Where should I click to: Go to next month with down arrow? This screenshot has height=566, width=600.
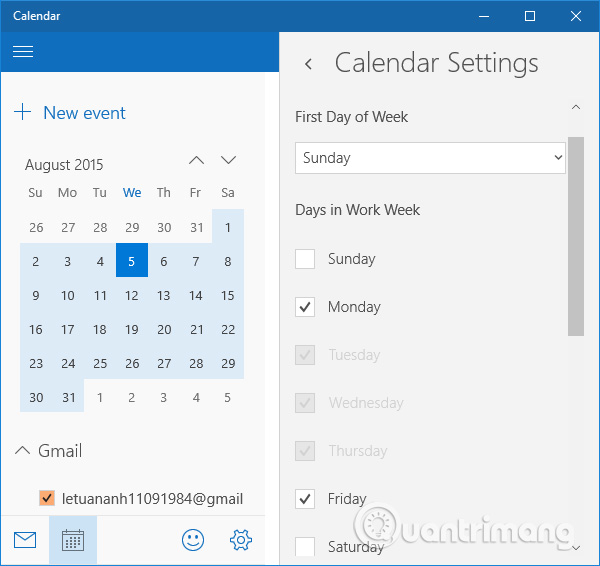[228, 160]
